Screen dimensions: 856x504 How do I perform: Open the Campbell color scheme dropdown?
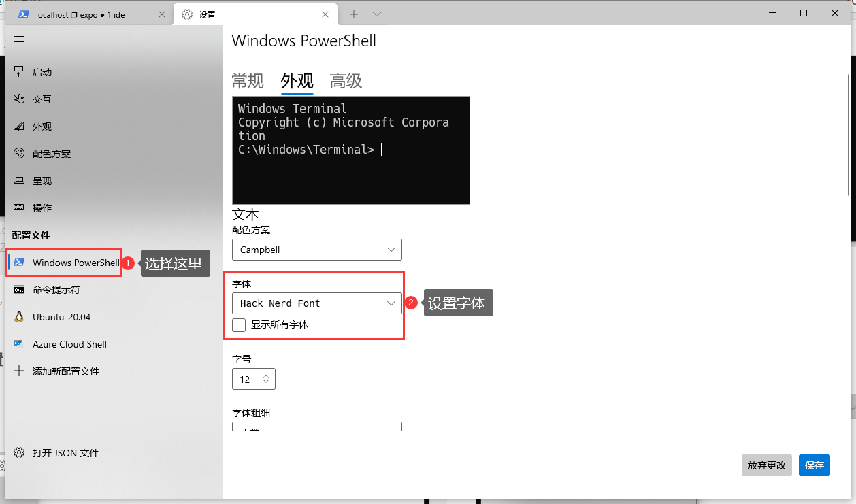click(x=317, y=250)
